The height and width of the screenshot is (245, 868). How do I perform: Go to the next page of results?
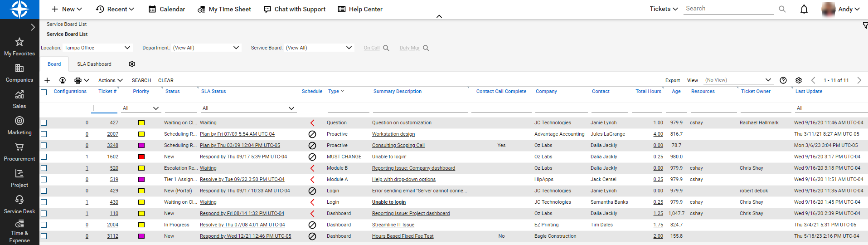(859, 80)
